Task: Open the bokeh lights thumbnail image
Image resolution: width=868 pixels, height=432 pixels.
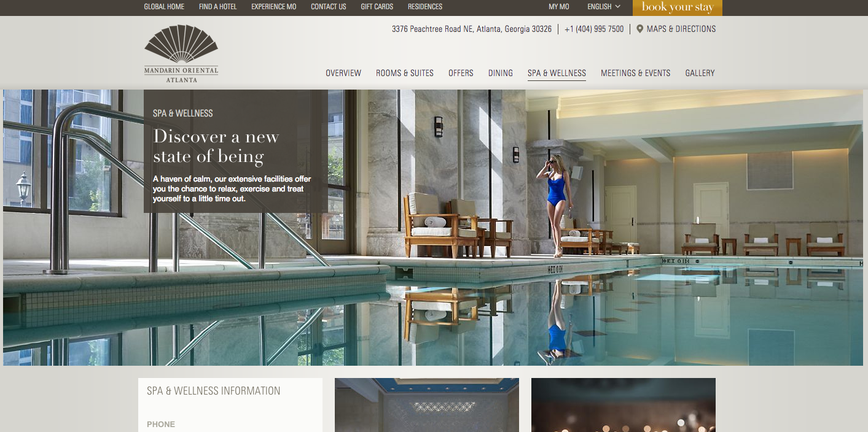Action: click(x=624, y=405)
